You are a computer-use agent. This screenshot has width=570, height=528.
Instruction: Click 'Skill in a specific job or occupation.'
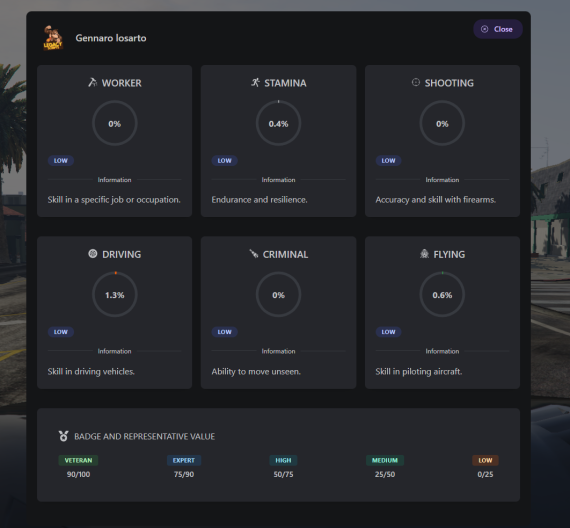coord(114,200)
